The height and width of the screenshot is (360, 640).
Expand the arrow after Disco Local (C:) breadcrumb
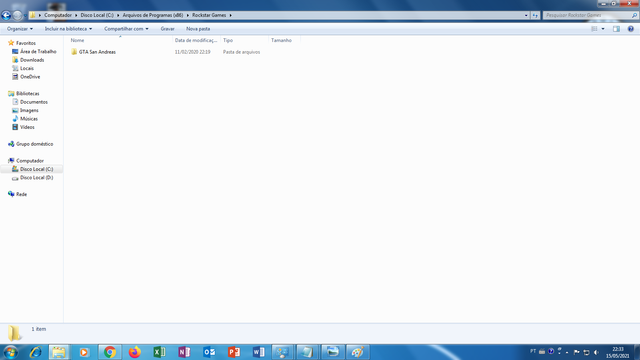pyautogui.click(x=118, y=15)
